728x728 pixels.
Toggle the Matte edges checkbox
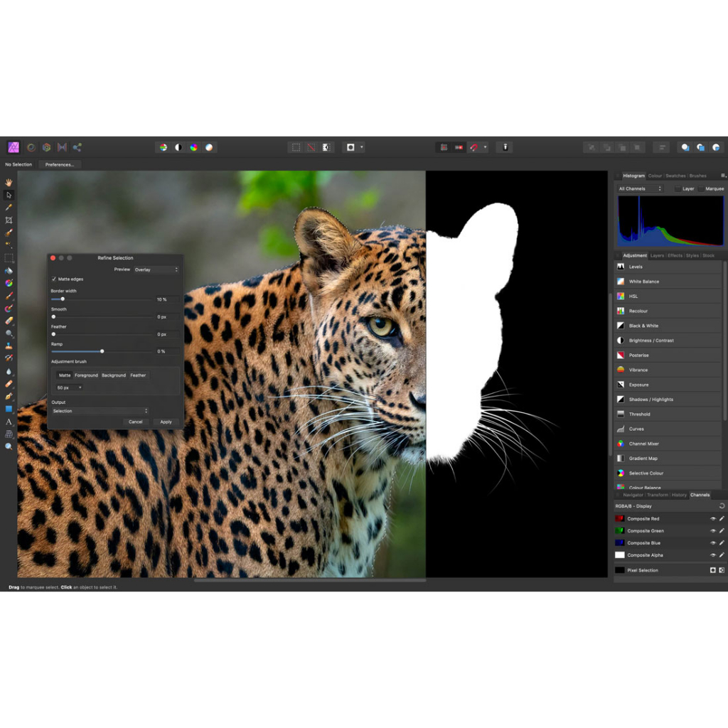pyautogui.click(x=54, y=279)
